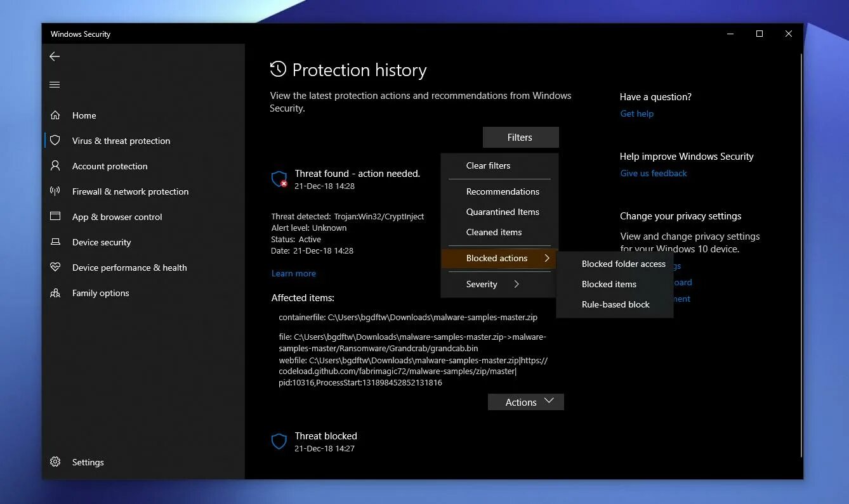Open the hamburger navigation menu
Image resolution: width=849 pixels, height=504 pixels.
click(55, 84)
